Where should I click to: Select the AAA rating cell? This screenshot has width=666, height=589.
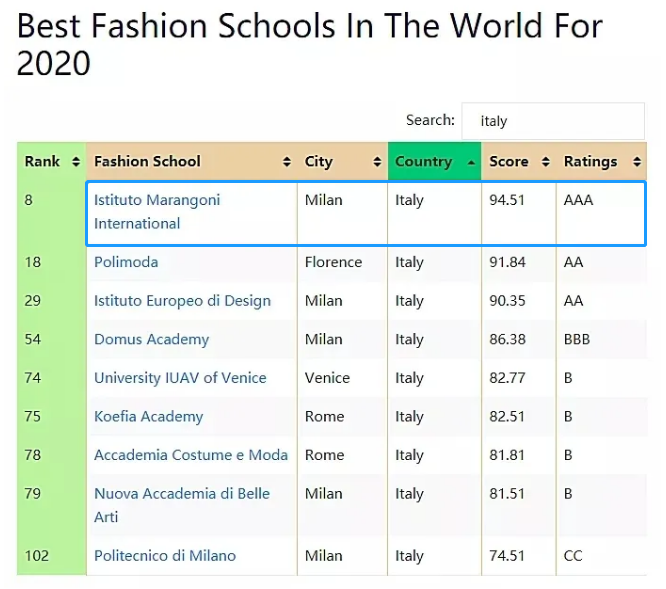point(601,213)
